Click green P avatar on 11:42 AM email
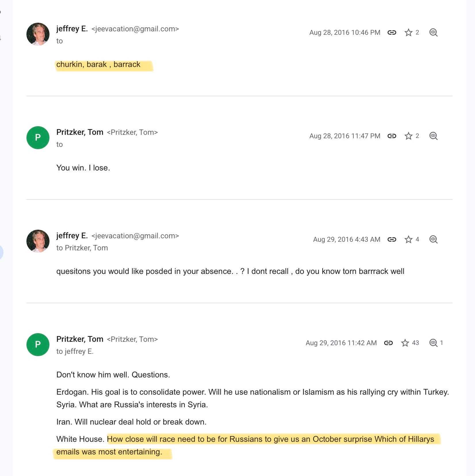The height and width of the screenshot is (476, 475). click(38, 345)
